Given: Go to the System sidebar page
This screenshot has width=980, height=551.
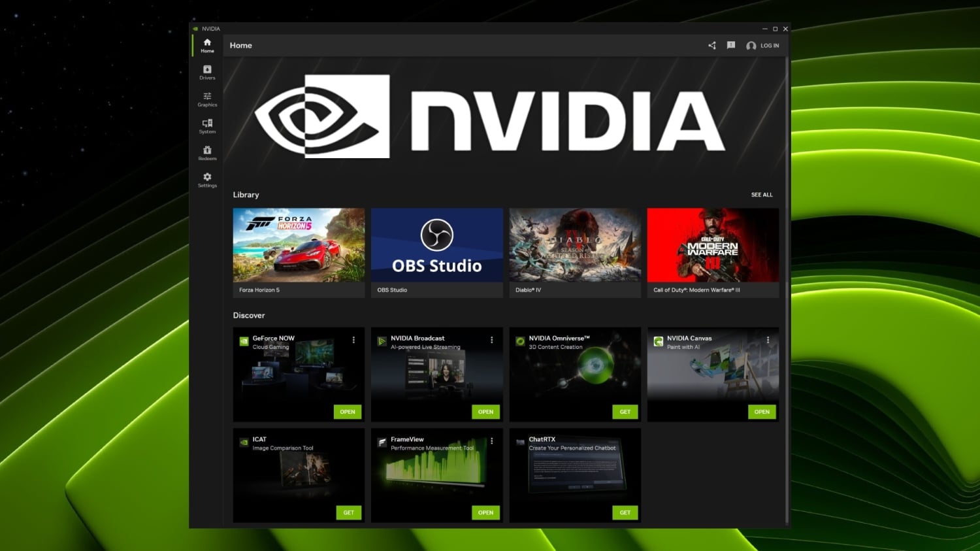Looking at the screenshot, I should point(207,125).
